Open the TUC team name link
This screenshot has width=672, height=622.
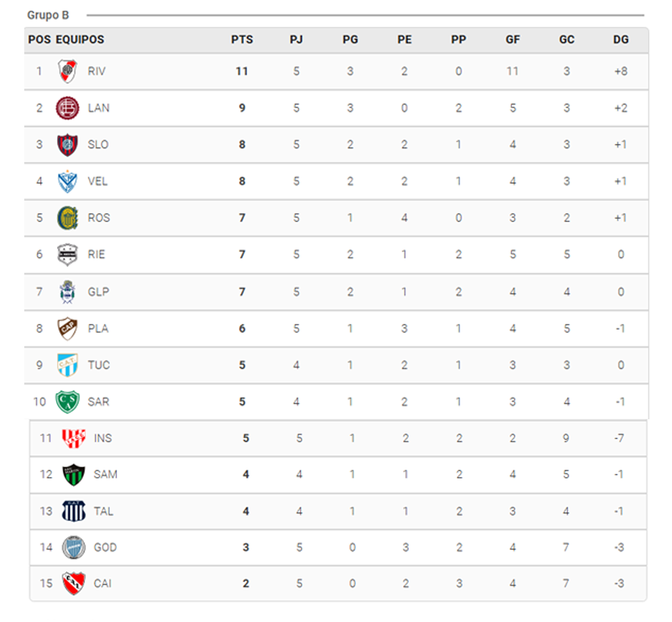coord(99,365)
